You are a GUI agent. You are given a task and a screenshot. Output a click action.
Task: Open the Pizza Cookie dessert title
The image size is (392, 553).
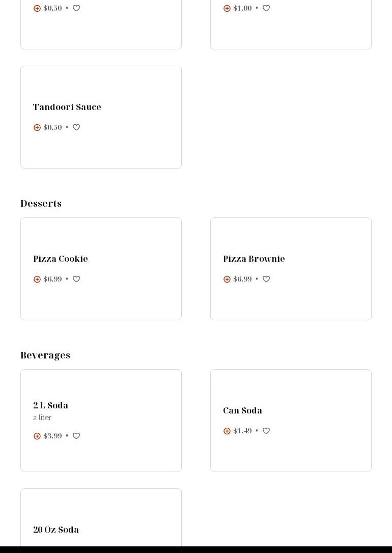61,259
